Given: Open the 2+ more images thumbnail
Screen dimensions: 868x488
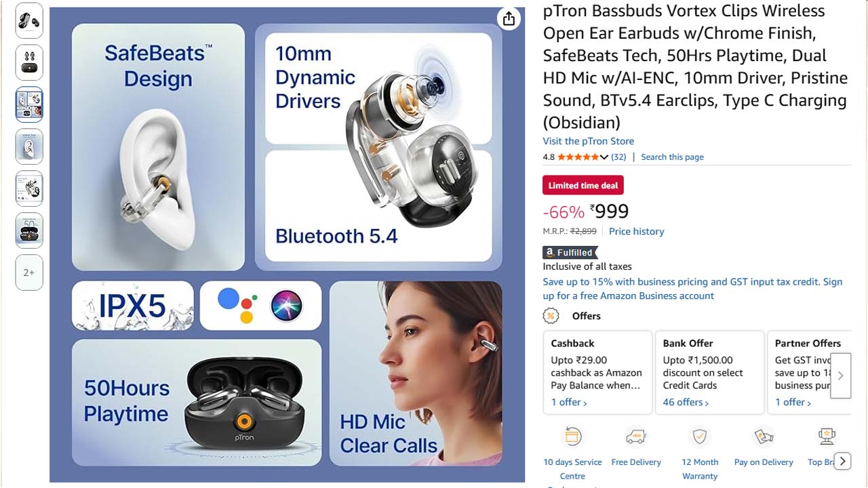Looking at the screenshot, I should pos(29,272).
